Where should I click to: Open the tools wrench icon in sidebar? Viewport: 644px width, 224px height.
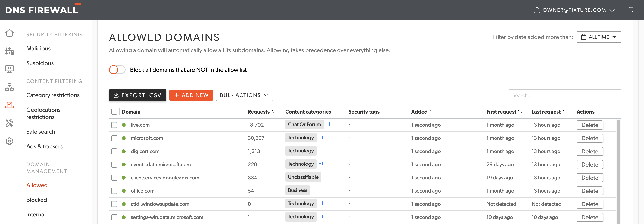pyautogui.click(x=9, y=123)
